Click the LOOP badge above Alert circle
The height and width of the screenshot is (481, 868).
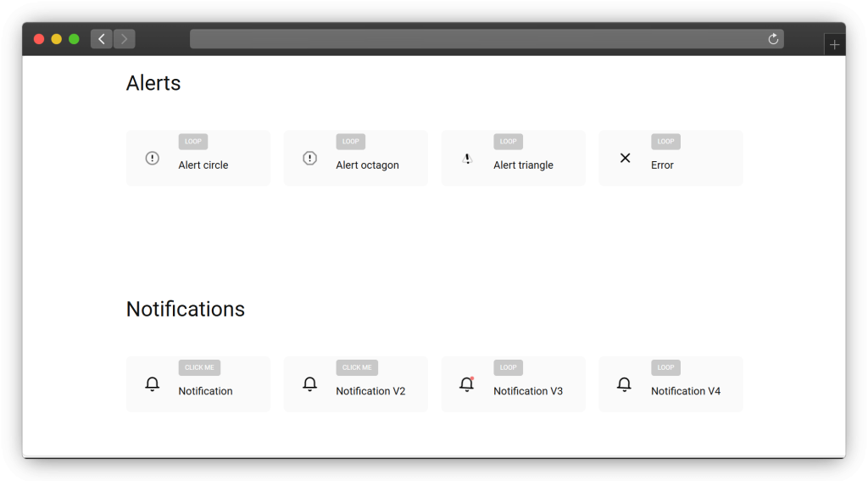coord(193,142)
